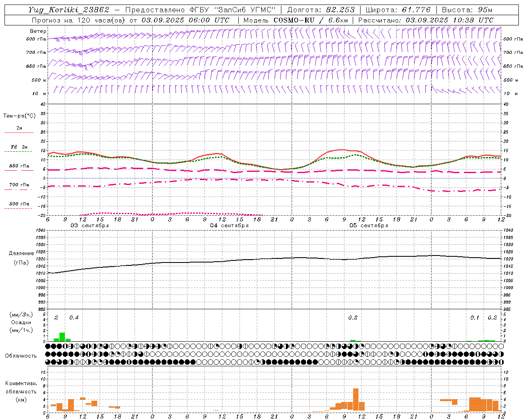The height and width of the screenshot is (420, 525).
Task: Click the precipitation total value 0.4
Action: tap(74, 318)
